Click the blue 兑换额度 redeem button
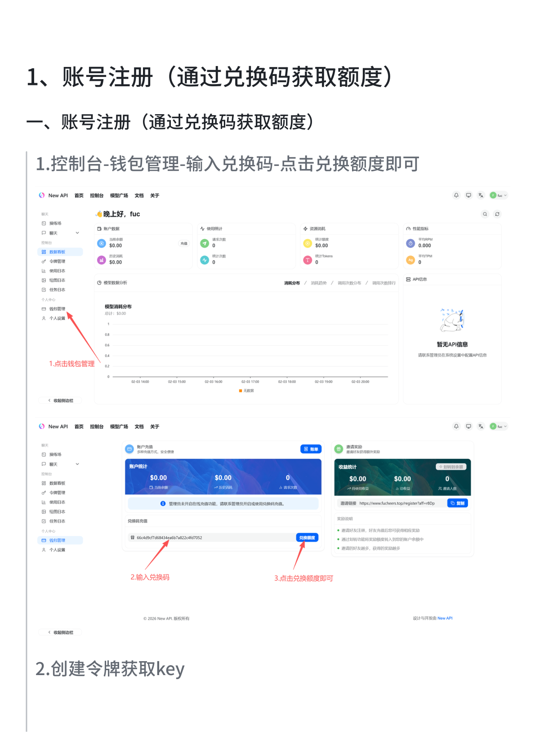The image size is (535, 756). [x=307, y=538]
